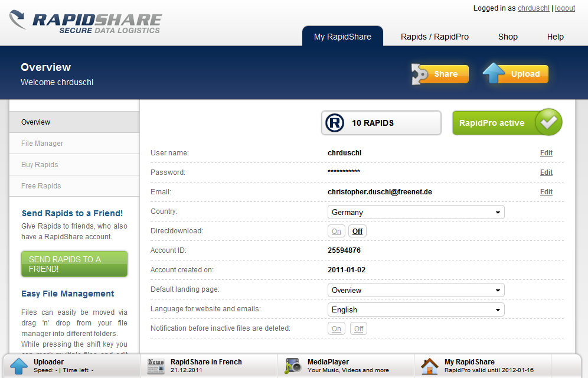Click the RapidPro valid until 2012-01-16 text
Screen dimensions: 588x378
point(489,370)
